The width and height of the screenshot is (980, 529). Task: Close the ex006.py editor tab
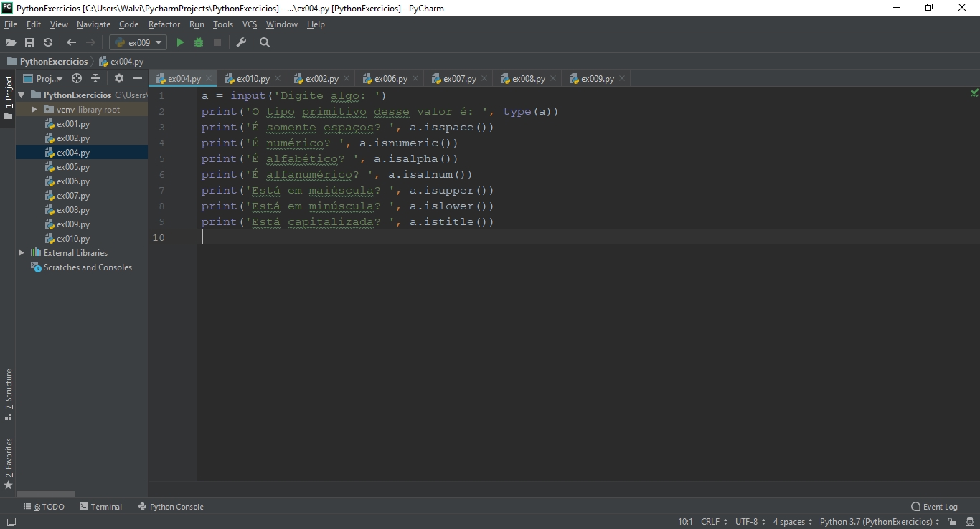415,79
